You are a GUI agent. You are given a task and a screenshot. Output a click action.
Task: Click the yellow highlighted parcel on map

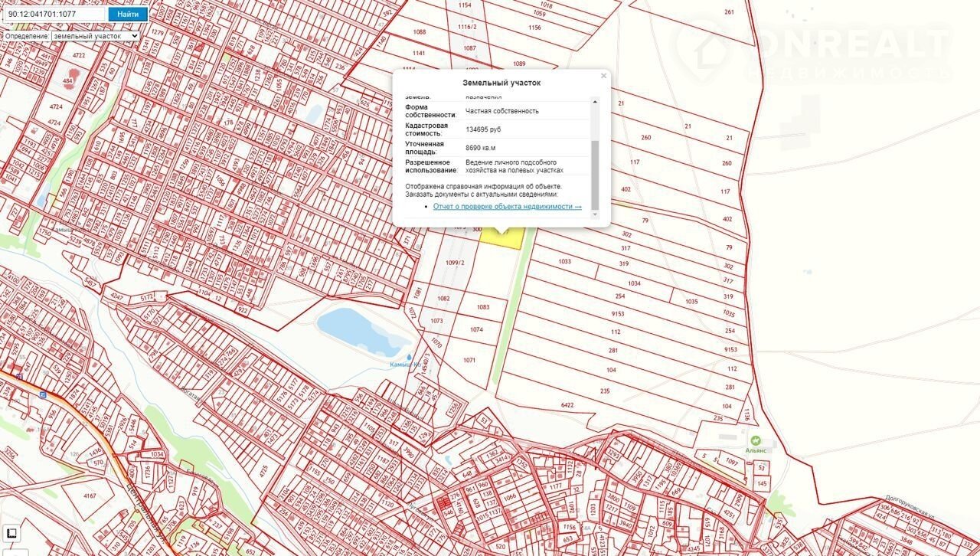[x=501, y=239]
